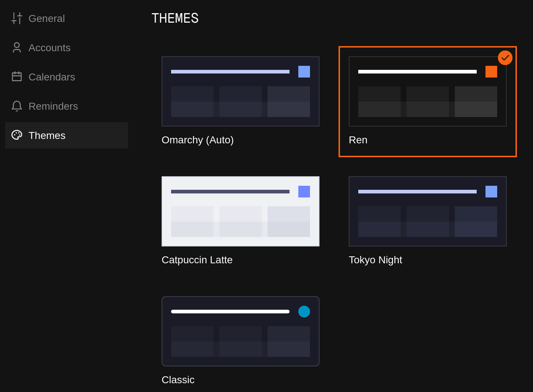Select the Ren theme preview
The width and height of the screenshot is (533, 392).
pos(428,91)
